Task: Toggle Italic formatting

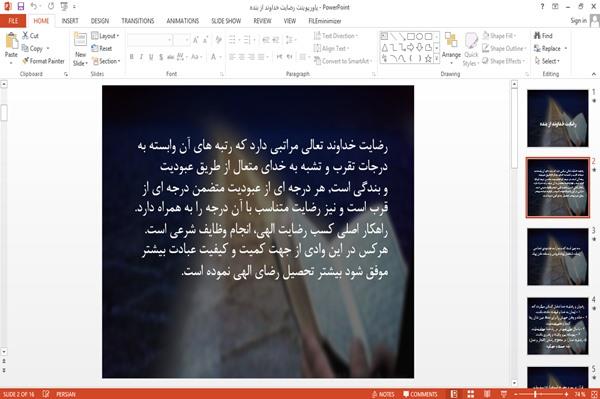Action: [x=141, y=57]
